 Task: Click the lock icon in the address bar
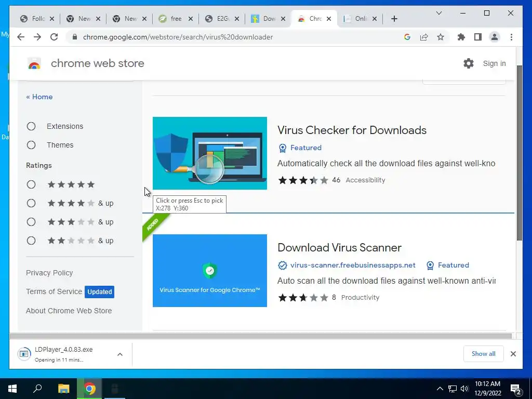tap(75, 37)
